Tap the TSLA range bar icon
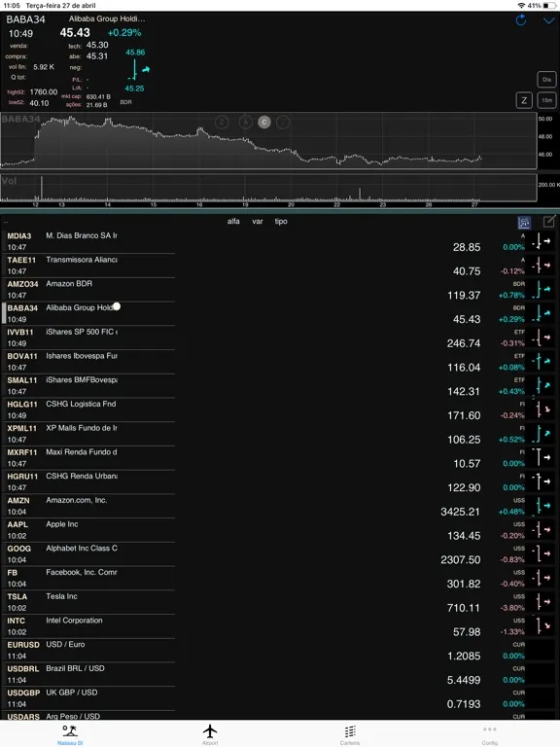 coord(542,602)
